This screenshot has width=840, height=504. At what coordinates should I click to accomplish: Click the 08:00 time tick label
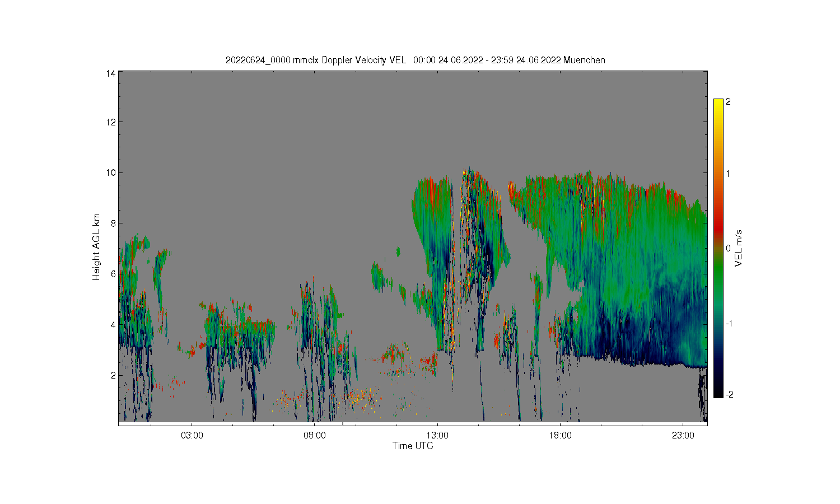315,435
